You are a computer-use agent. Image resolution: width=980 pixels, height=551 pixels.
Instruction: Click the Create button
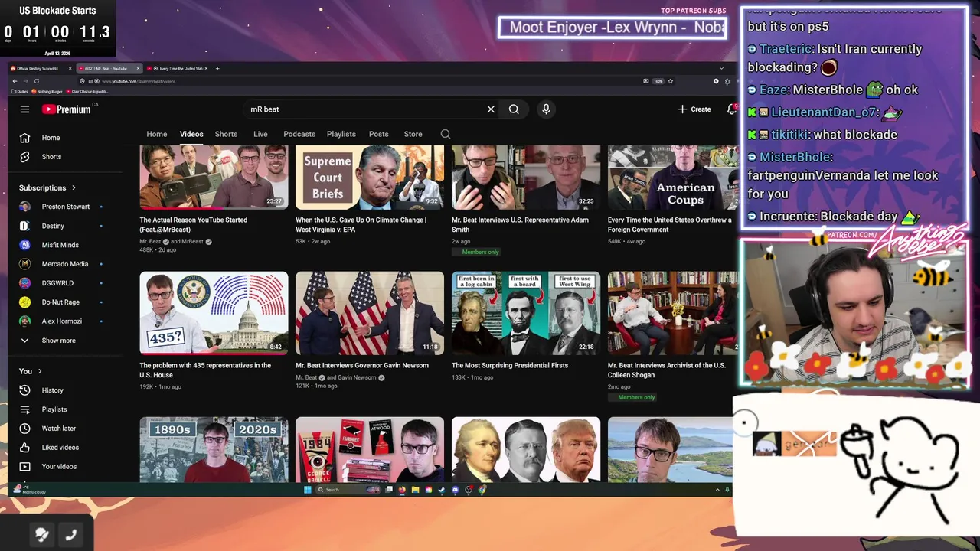click(x=695, y=109)
